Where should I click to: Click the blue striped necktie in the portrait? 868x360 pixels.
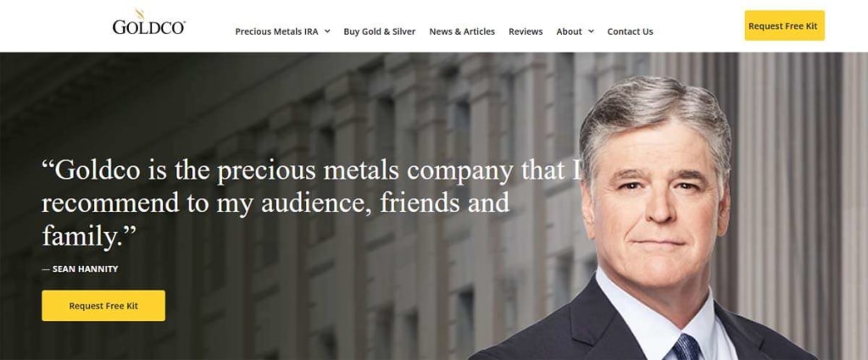point(686,347)
